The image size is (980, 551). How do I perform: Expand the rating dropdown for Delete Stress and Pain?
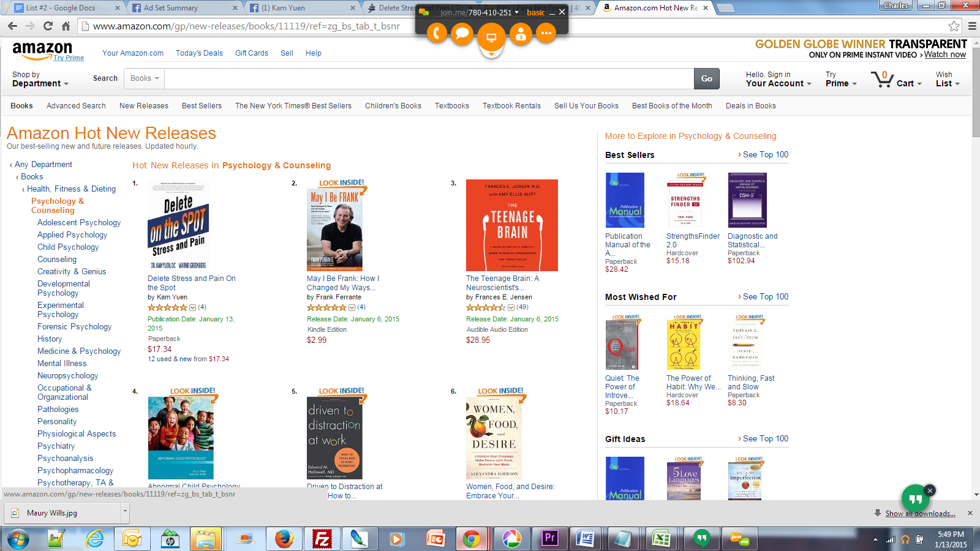[193, 307]
